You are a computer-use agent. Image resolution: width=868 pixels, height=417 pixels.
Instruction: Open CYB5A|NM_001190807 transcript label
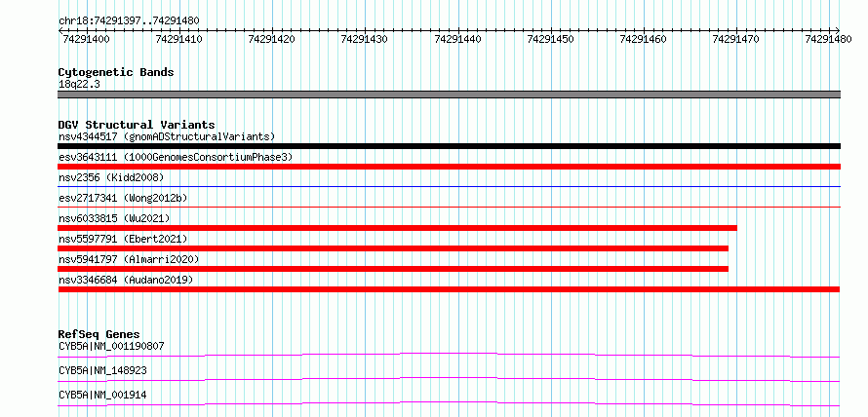click(111, 346)
